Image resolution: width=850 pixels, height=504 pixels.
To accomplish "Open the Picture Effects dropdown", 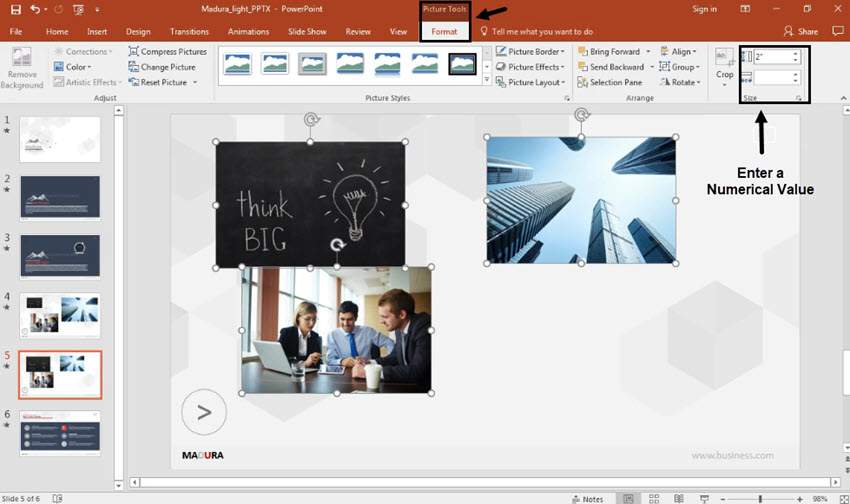I will 530,67.
